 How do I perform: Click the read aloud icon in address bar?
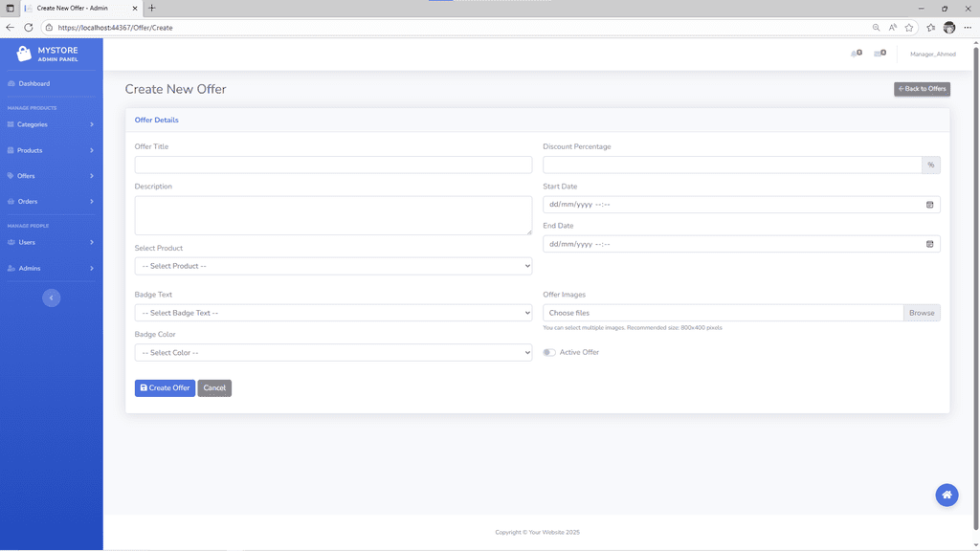click(893, 28)
